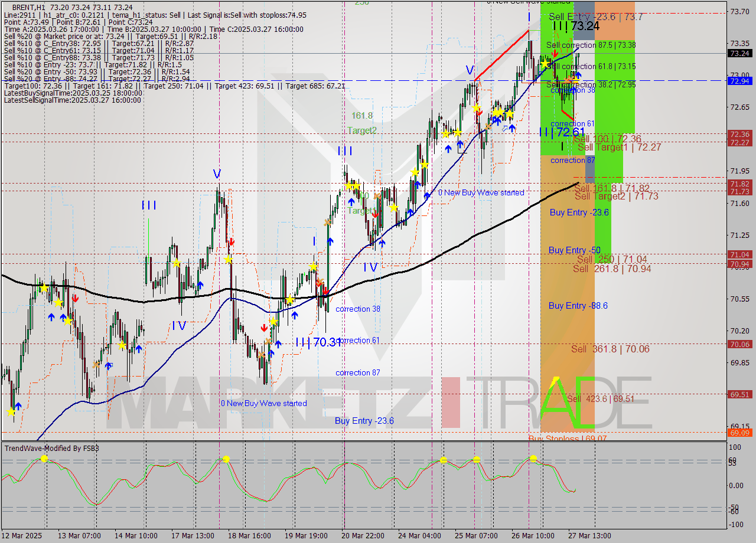Click the TrendWave-Modified By FSB3 indicator title
This screenshot has width=756, height=543.
50,448
